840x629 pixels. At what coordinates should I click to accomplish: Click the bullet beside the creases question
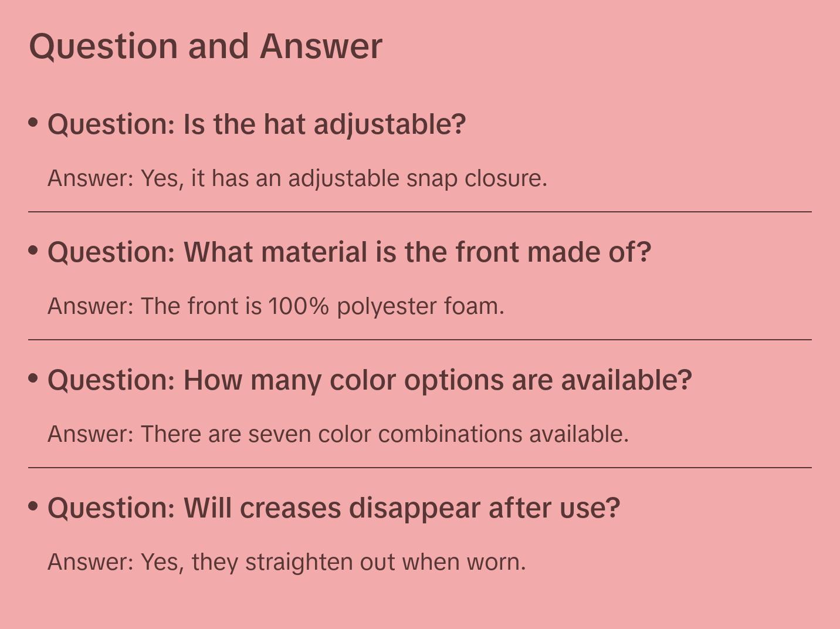tap(33, 506)
